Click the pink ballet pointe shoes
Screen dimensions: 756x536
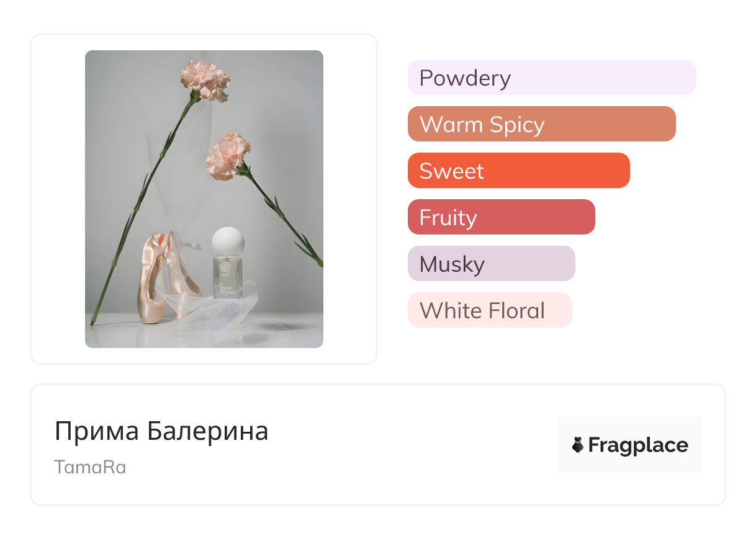[158, 276]
